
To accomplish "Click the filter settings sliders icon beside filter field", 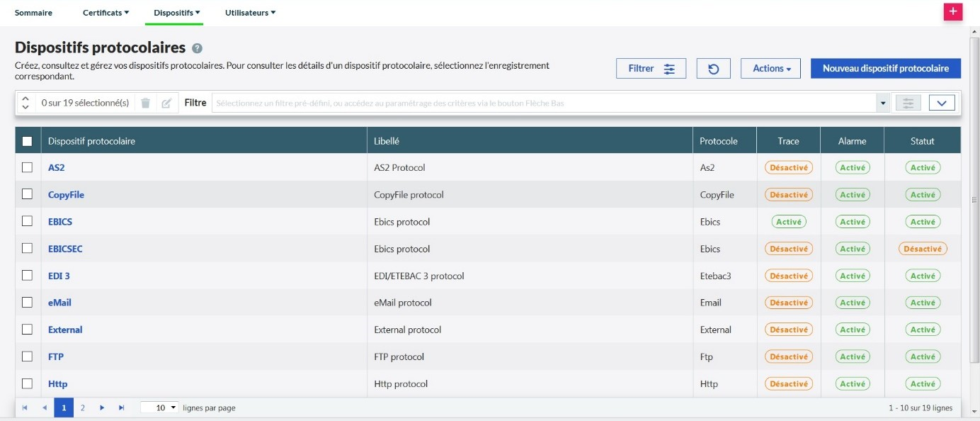I will click(908, 103).
